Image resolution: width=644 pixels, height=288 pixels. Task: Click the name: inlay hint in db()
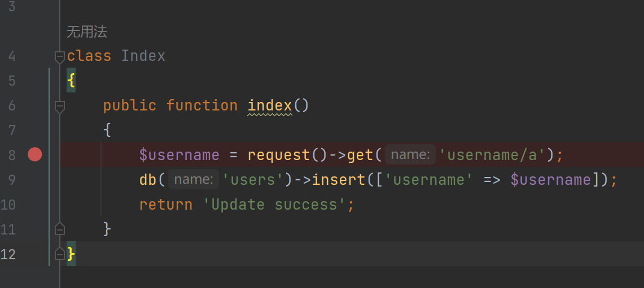(x=193, y=180)
